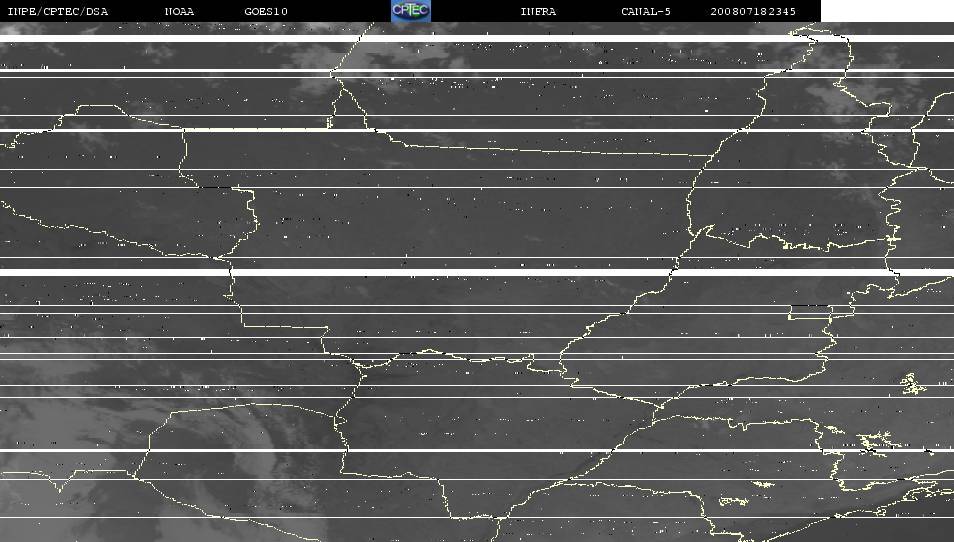Click the 200807182345 timestamp
The height and width of the screenshot is (542, 954).
[753, 12]
